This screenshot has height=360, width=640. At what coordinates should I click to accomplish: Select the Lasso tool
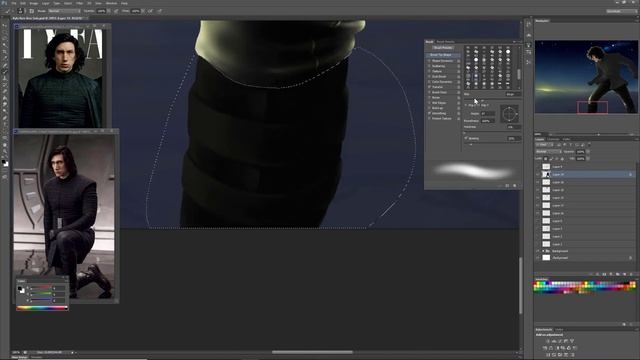pos(5,39)
